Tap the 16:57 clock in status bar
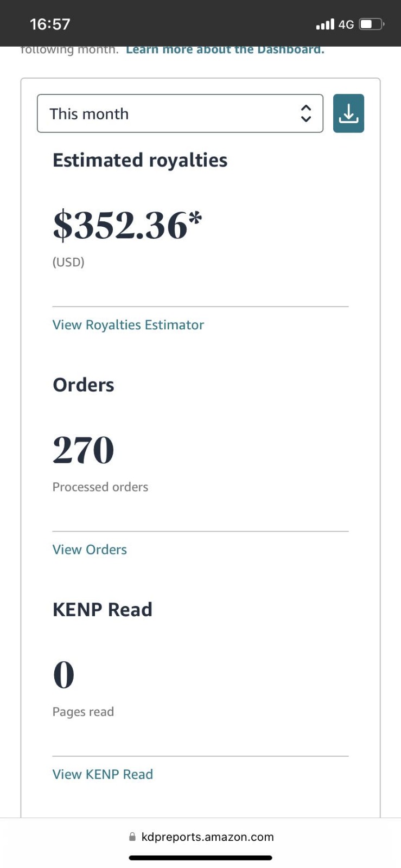The image size is (401, 868). (50, 24)
